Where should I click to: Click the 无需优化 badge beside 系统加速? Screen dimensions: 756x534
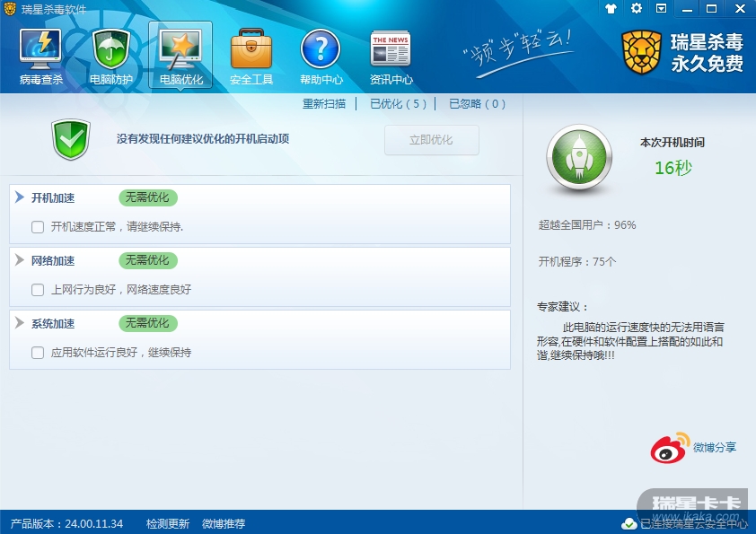coord(148,323)
